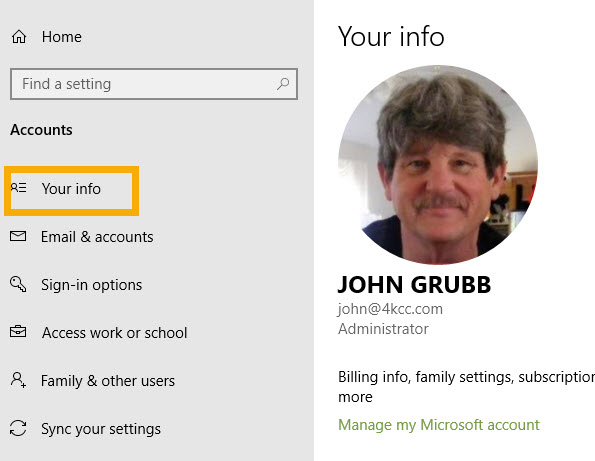The height and width of the screenshot is (461, 595).
Task: Click the Administrator label
Action: pyautogui.click(x=383, y=329)
